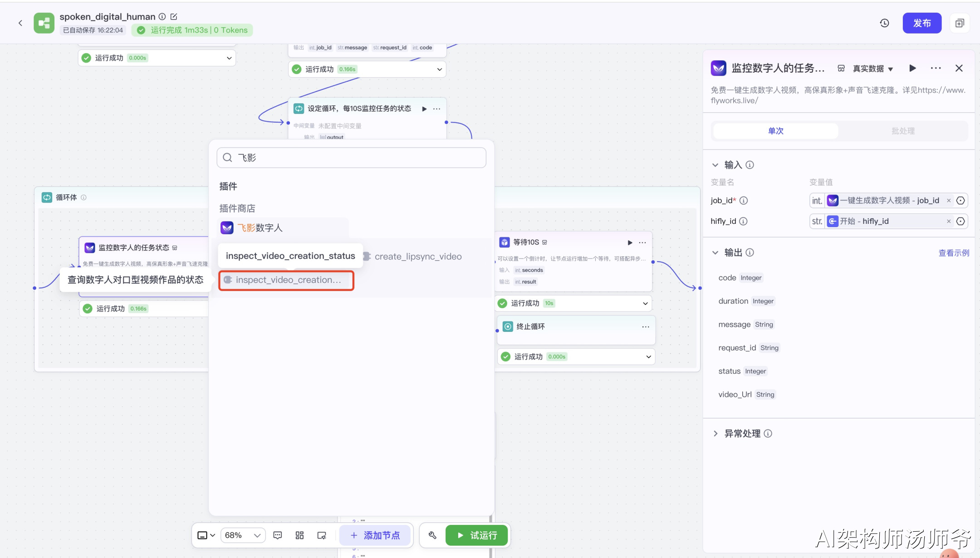
Task: Click the add comment icon in bottom toolbar
Action: [x=278, y=535]
